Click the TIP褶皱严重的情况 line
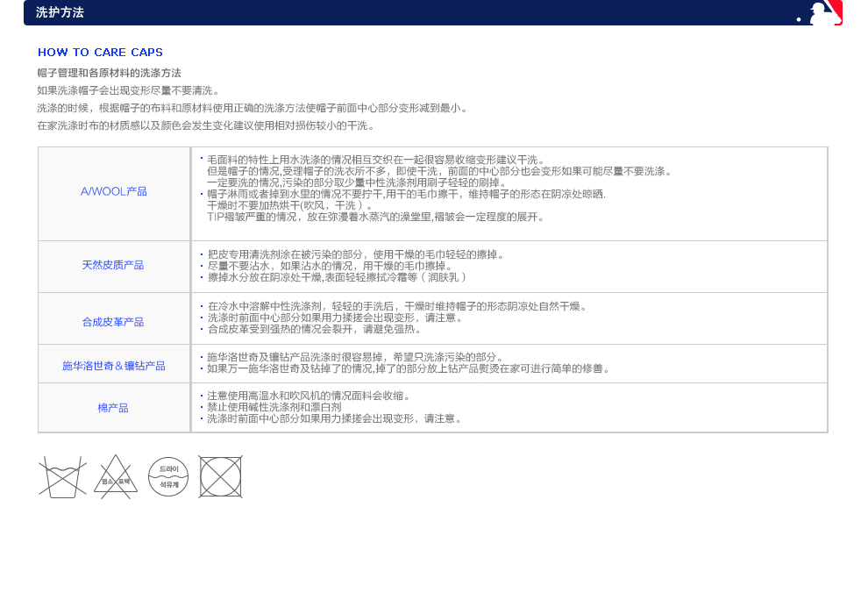This screenshot has width=868, height=600. coord(376,218)
